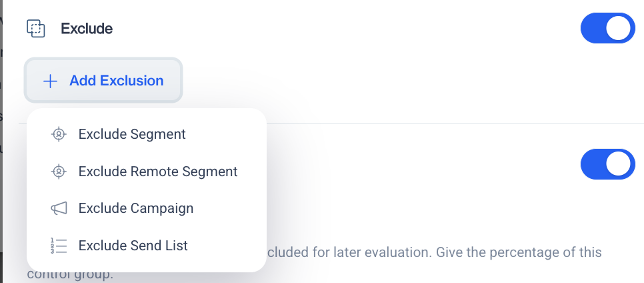Click the Exclude section overlapping-squares icon
Screen dimensions: 644x283
tap(35, 29)
